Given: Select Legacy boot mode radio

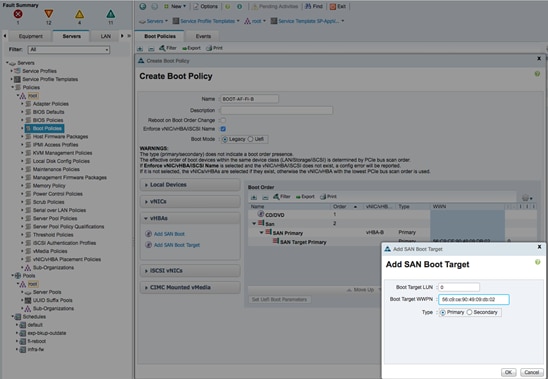Looking at the screenshot, I should coord(225,140).
